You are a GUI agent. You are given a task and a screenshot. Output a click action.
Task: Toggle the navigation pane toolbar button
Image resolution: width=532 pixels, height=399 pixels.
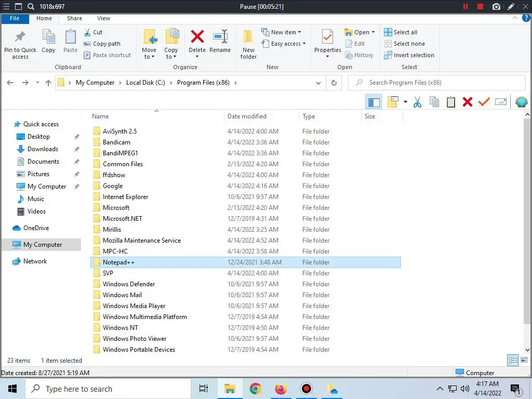(374, 102)
